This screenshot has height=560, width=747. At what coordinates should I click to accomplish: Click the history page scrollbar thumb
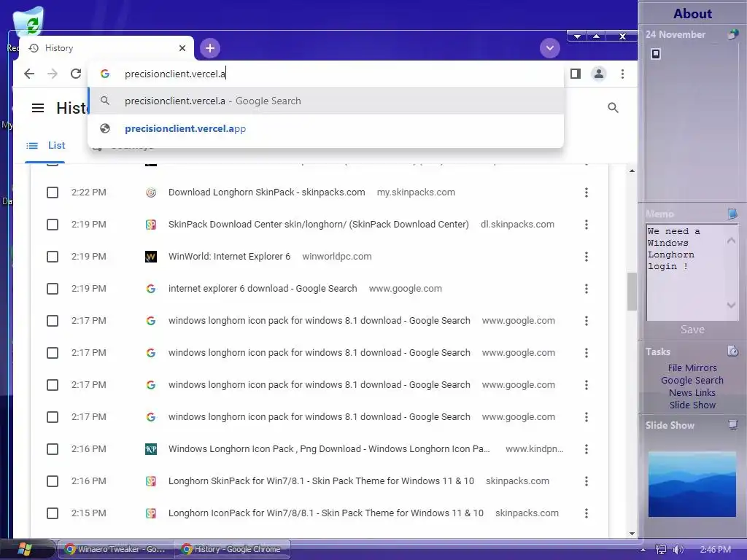(632, 292)
